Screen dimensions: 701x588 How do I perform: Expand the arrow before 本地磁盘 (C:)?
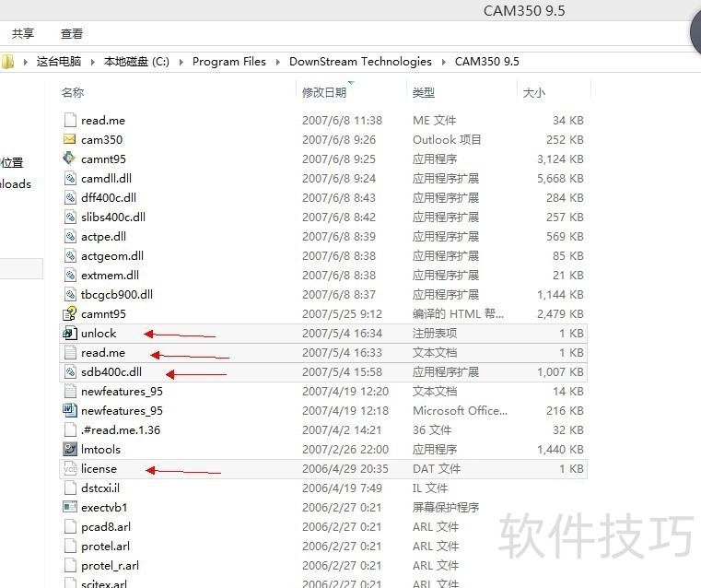pyautogui.click(x=92, y=62)
